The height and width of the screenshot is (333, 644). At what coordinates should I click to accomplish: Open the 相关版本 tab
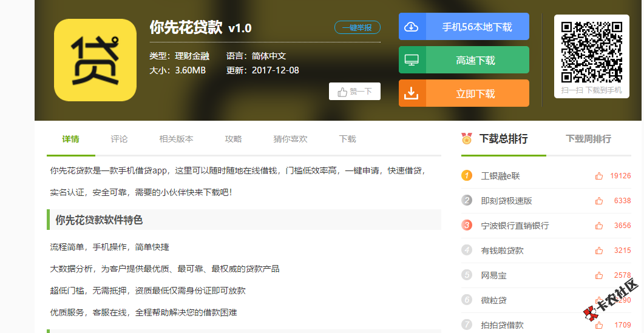(176, 139)
